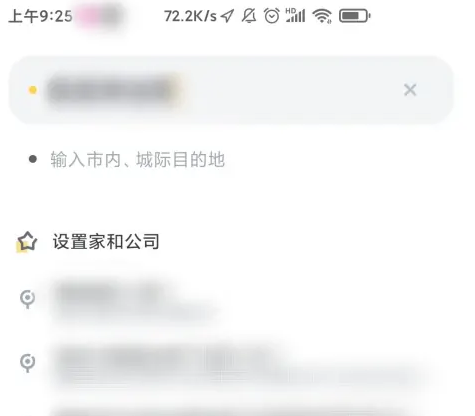Tap the alarm clock status icon

pos(272,16)
